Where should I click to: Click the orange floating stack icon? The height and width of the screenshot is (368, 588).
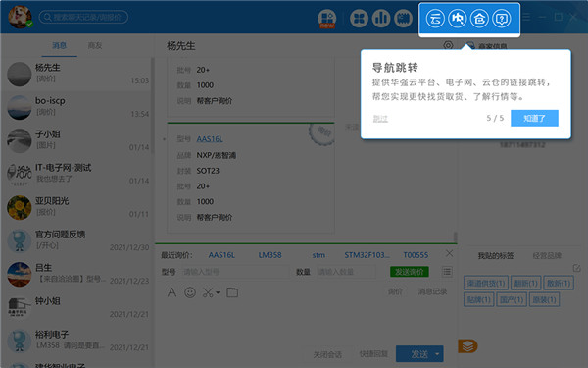(467, 345)
